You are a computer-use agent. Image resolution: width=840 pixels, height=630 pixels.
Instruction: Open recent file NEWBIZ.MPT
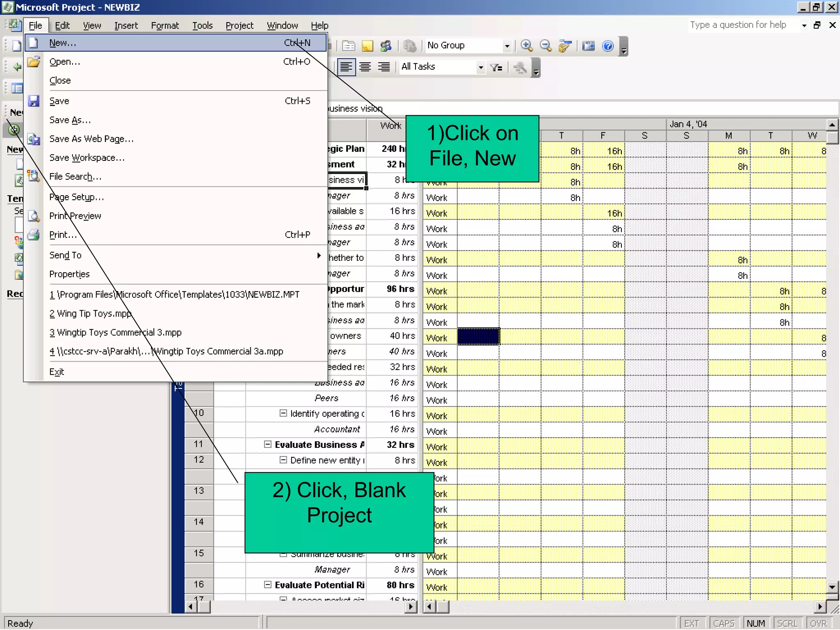(x=176, y=294)
